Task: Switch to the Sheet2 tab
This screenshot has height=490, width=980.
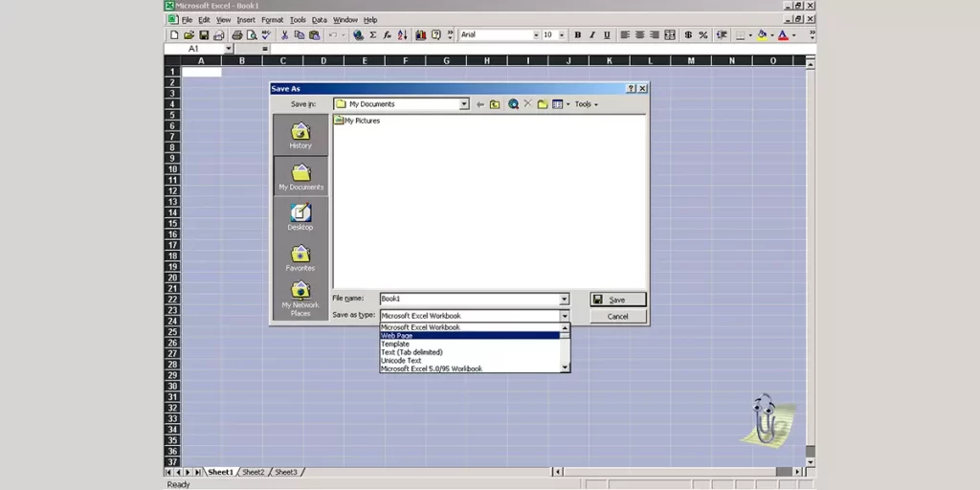Action: (253, 473)
